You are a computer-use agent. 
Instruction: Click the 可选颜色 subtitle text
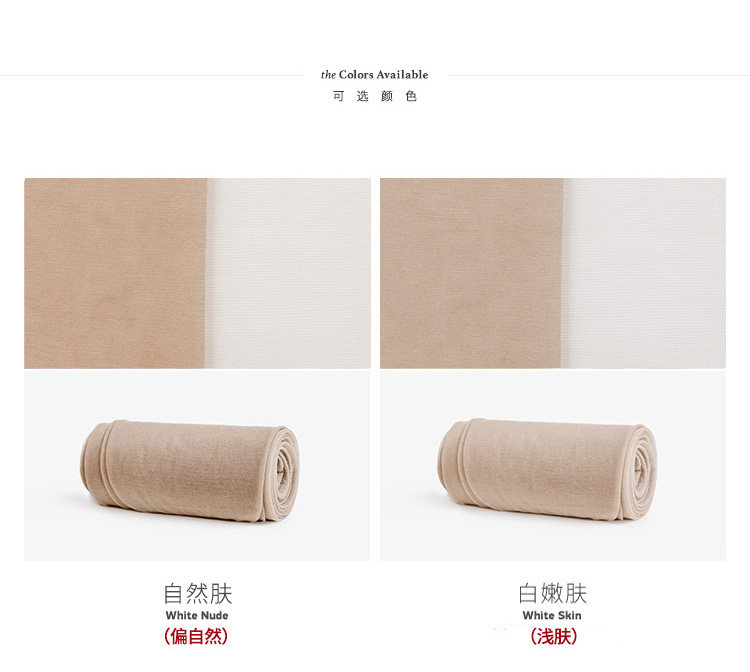[375, 96]
